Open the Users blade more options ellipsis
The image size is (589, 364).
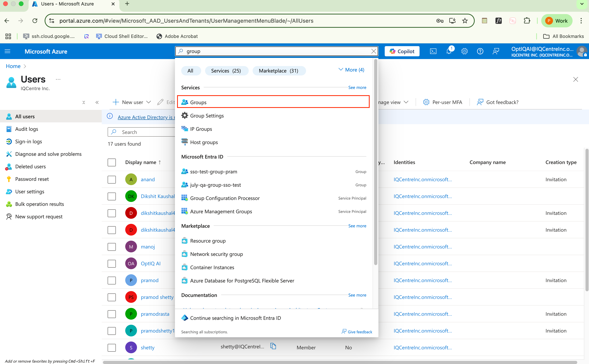click(58, 79)
